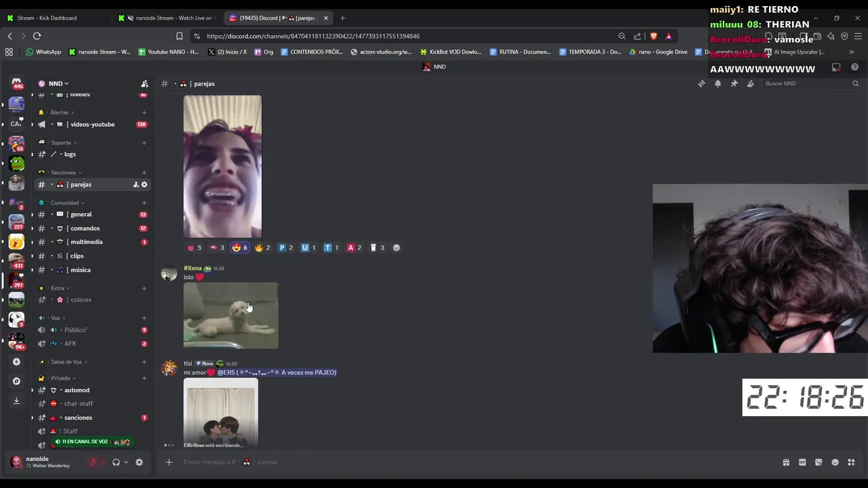Open message attachment plus button
Image resolution: width=868 pixels, height=488 pixels.
[x=169, y=462]
